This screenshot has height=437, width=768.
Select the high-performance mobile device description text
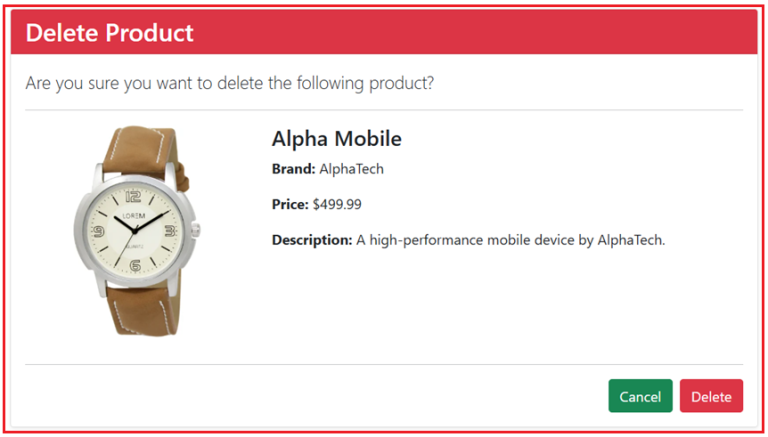tap(511, 240)
